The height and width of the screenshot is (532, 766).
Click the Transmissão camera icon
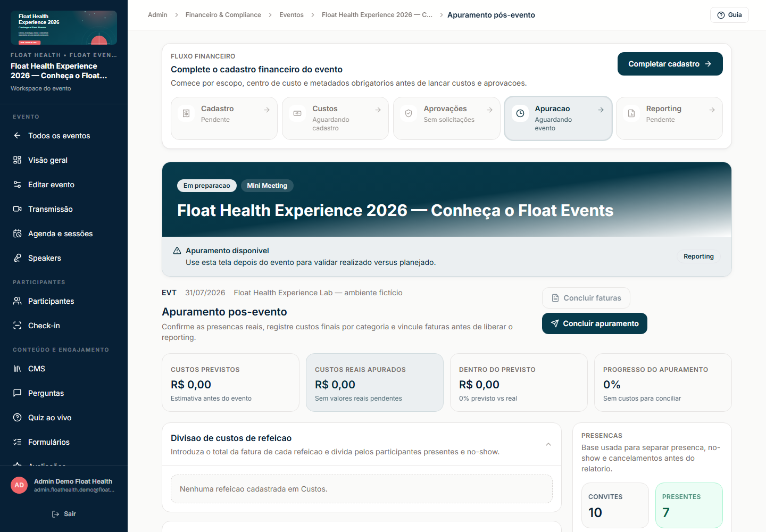tap(17, 209)
